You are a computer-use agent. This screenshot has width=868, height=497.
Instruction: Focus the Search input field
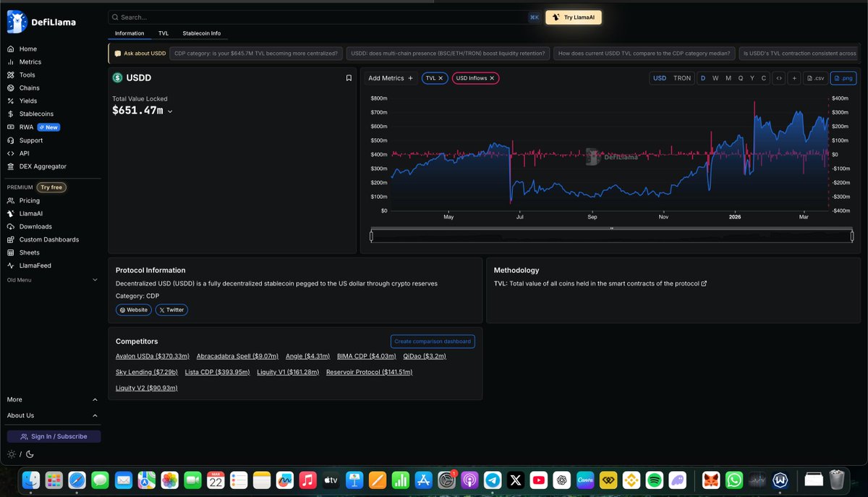[324, 17]
